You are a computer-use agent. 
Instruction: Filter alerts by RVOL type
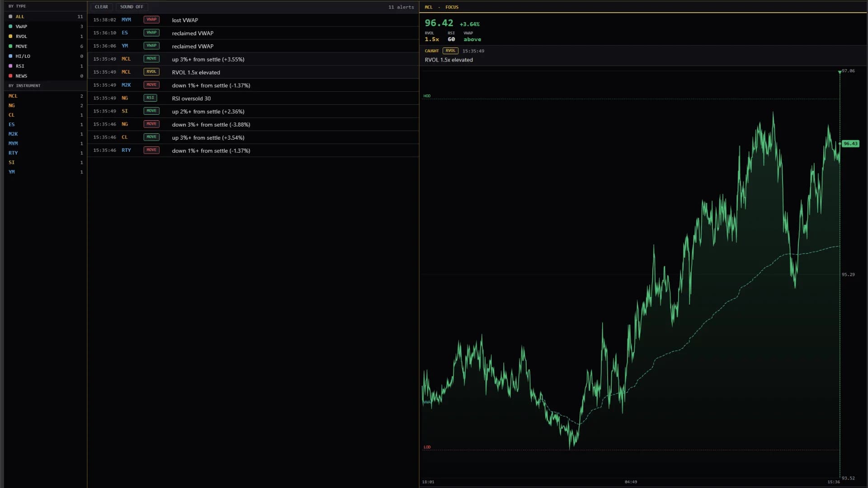(45, 37)
